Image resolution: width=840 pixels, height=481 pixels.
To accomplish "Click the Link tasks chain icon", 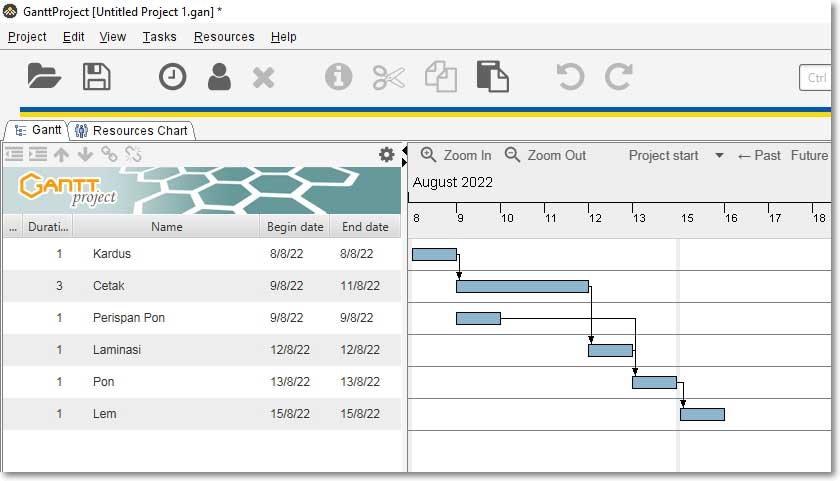I will click(x=109, y=155).
